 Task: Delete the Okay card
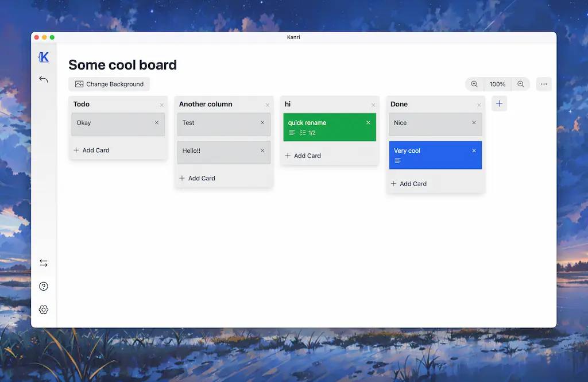pos(157,123)
